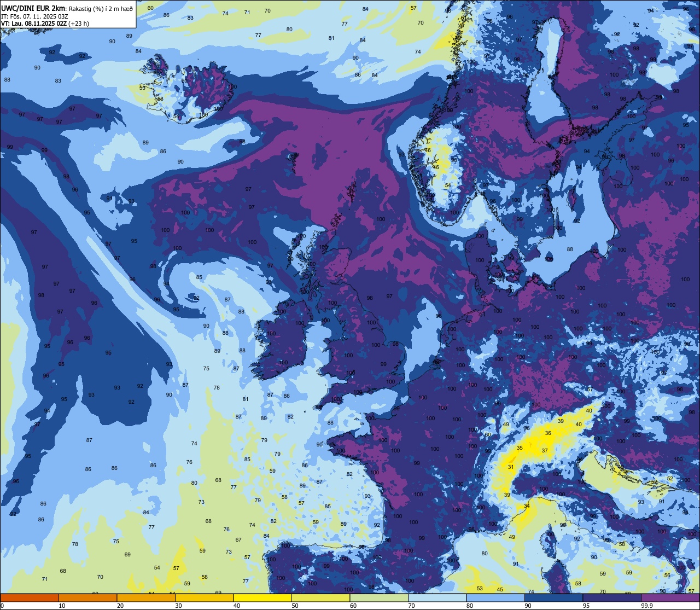Click the 'UWC/DINI EUR 2km' title text
Screen dimensions: 700x610
click(33, 8)
